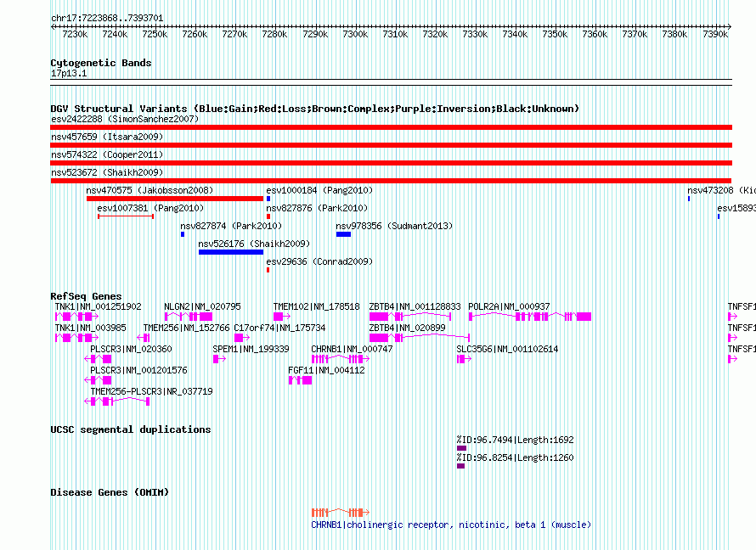Click the DGV Structural Variants track title

[x=314, y=109]
